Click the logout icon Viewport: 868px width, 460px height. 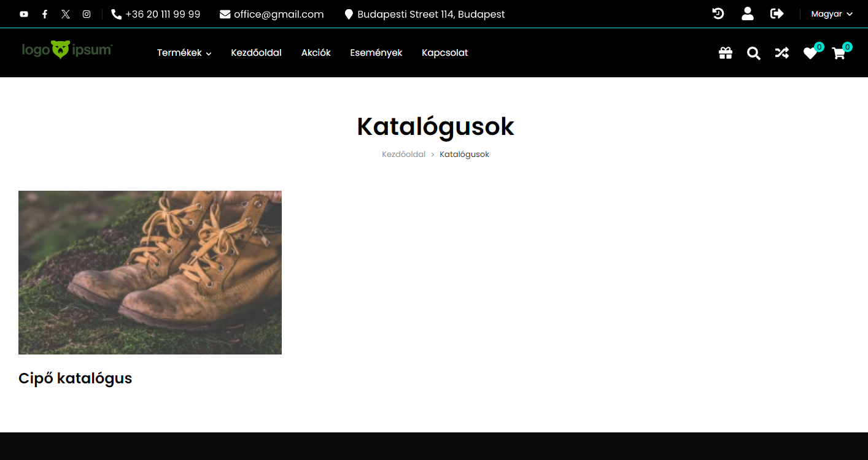click(777, 13)
